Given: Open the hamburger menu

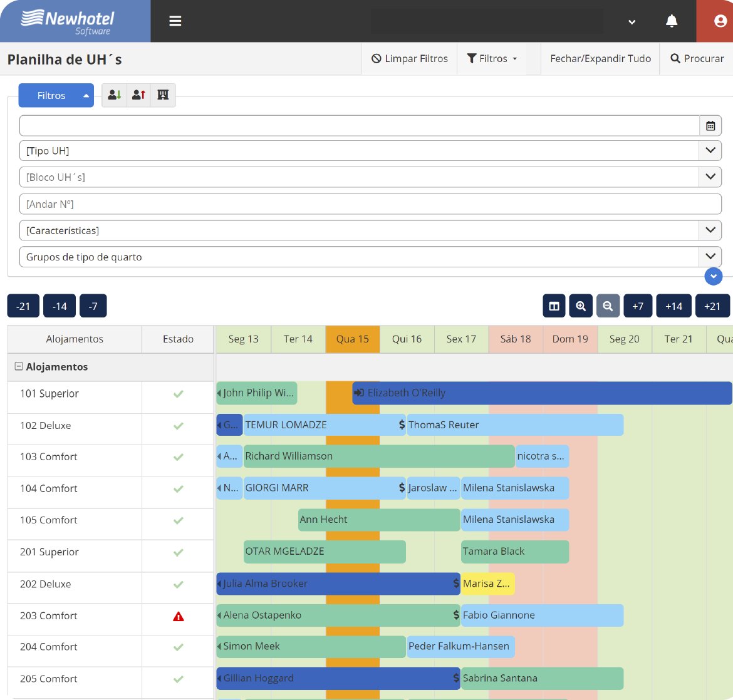Looking at the screenshot, I should (175, 21).
